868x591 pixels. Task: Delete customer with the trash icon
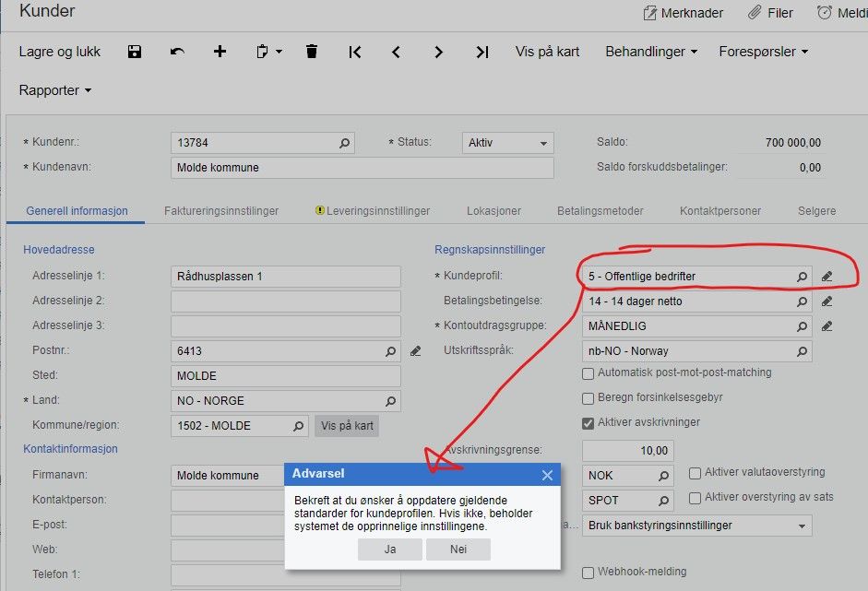(312, 52)
